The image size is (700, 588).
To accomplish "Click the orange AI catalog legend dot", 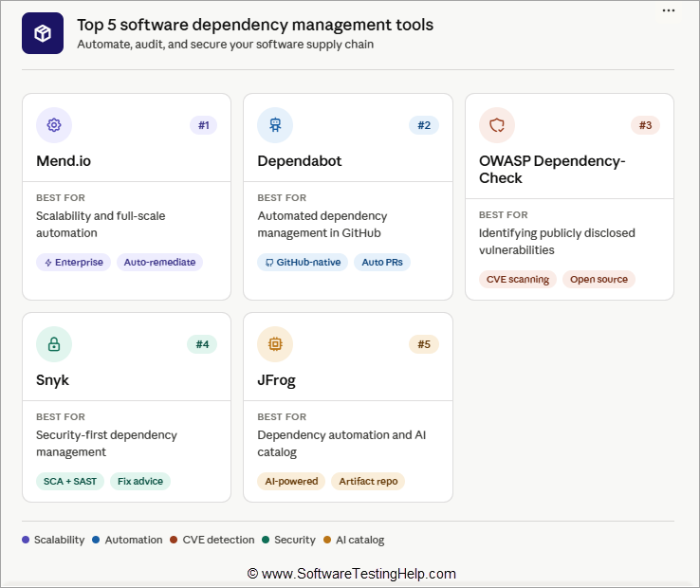I will (327, 540).
